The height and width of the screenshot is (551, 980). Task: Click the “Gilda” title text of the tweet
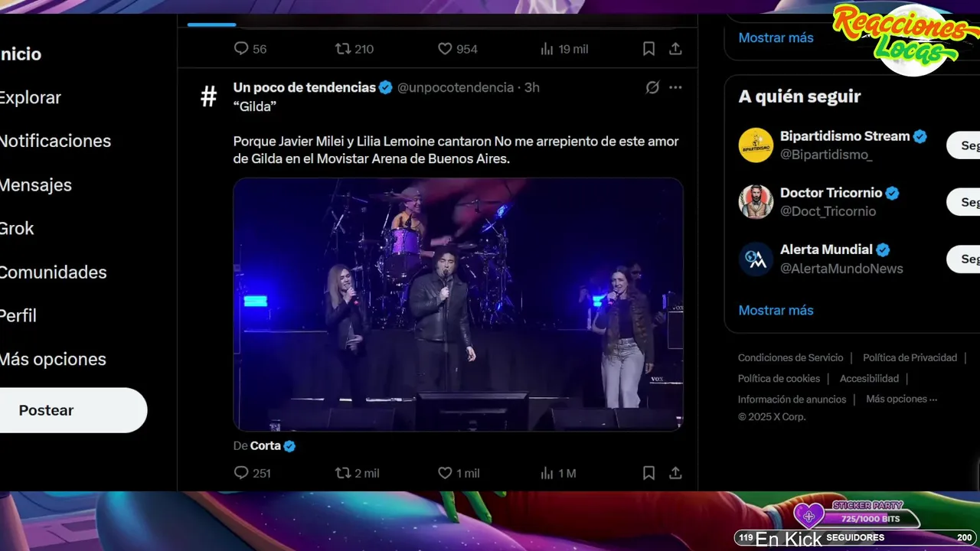(254, 106)
